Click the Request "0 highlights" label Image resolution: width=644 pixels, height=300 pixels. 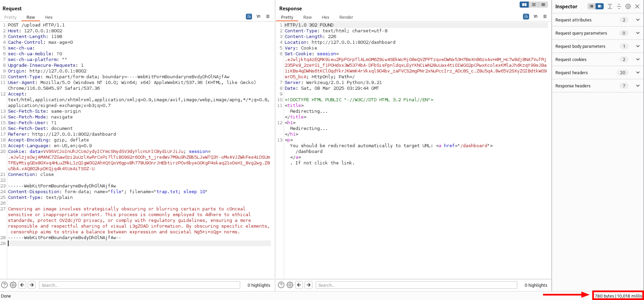[259, 285]
